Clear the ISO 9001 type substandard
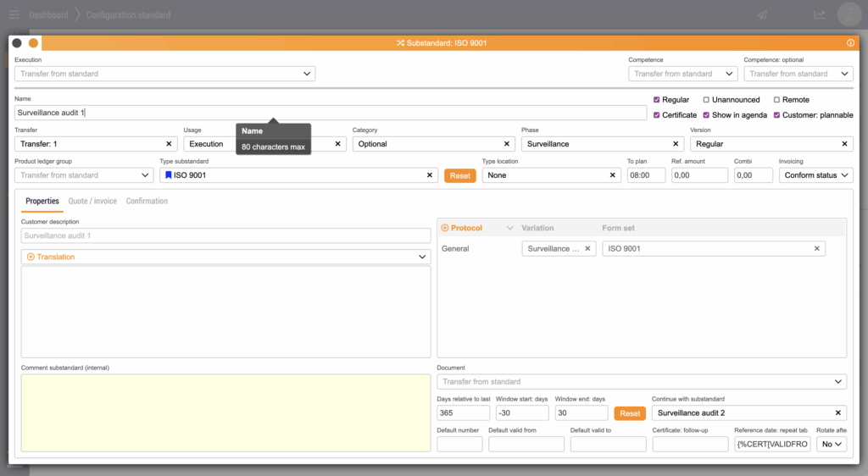This screenshot has height=476, width=868. click(x=430, y=175)
